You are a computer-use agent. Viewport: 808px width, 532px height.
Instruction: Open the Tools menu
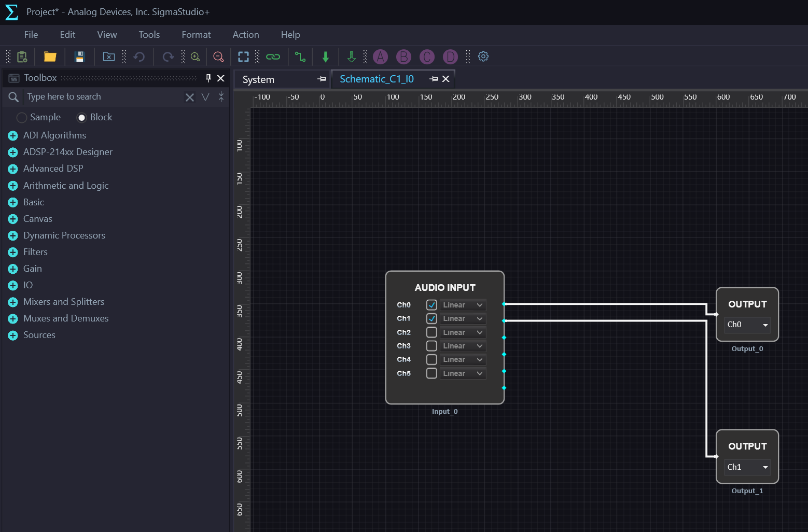[x=149, y=35]
